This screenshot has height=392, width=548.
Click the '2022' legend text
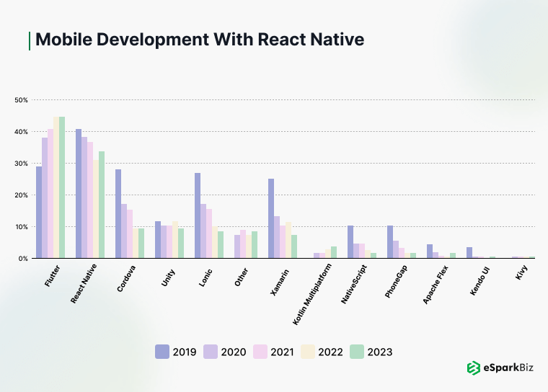click(x=331, y=352)
